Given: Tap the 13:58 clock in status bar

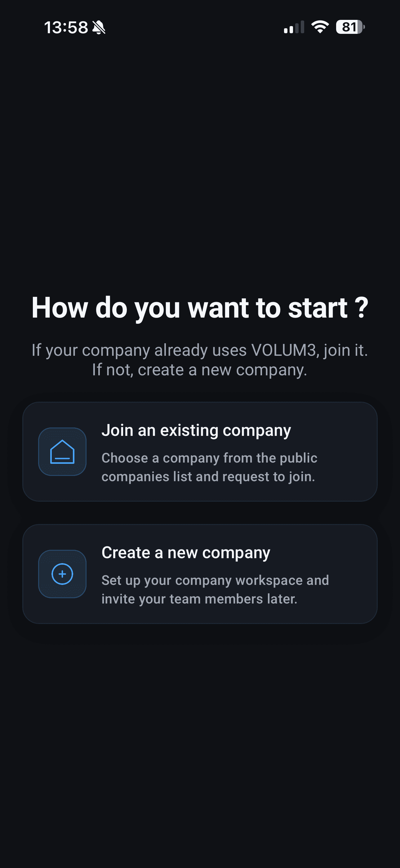Looking at the screenshot, I should tap(66, 27).
